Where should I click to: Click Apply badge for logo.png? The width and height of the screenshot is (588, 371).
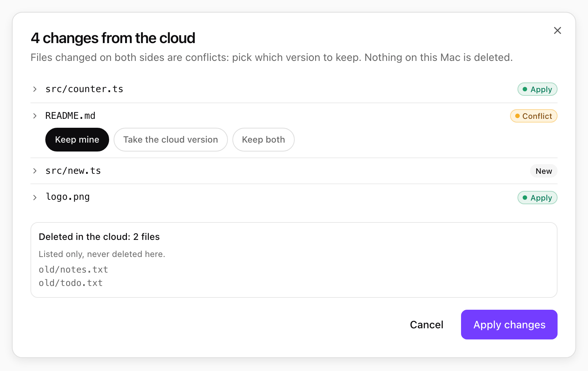click(538, 198)
